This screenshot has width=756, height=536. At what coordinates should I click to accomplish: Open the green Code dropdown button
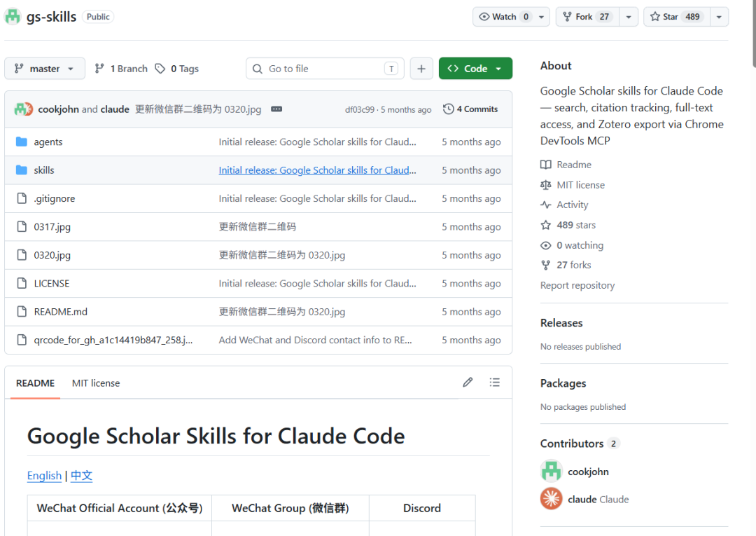[x=475, y=69]
